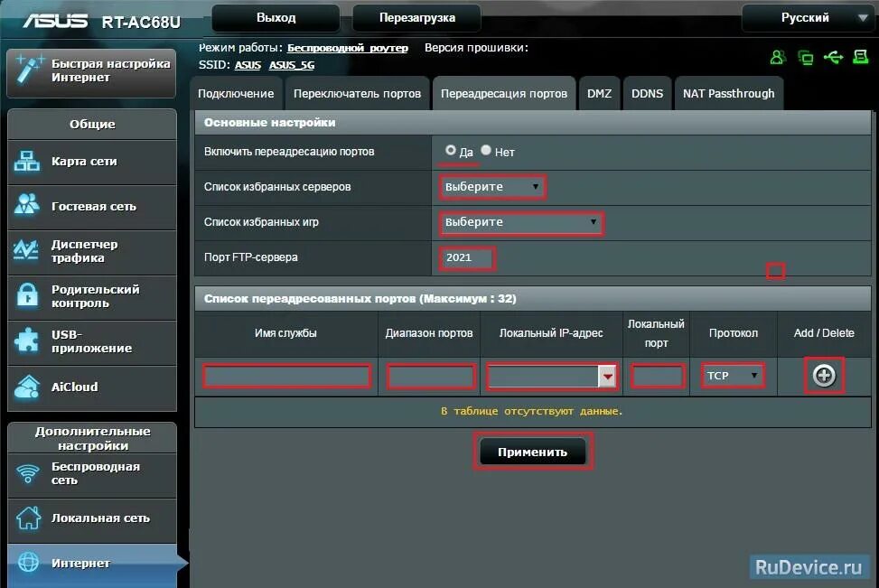Click the Internet globe icon in sidebar
This screenshot has width=879, height=588.
28,562
